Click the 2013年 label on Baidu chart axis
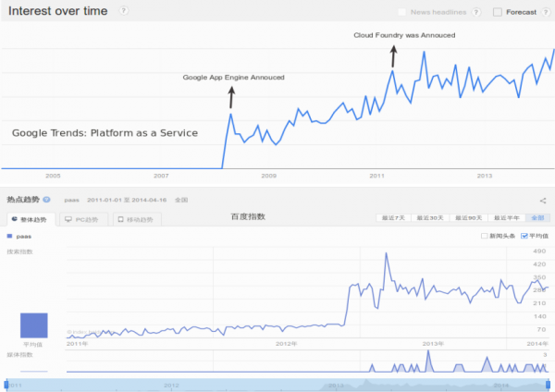 click(x=433, y=344)
